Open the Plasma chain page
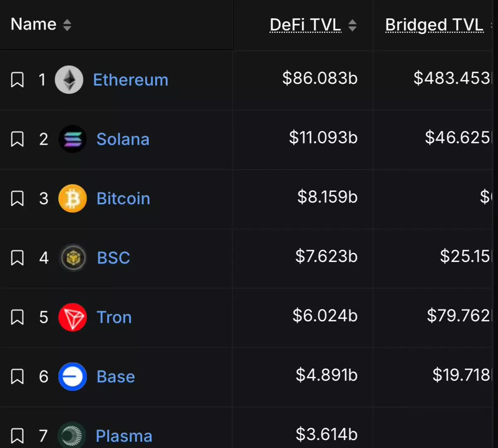Screen dimensions: 498x448 (x=124, y=436)
